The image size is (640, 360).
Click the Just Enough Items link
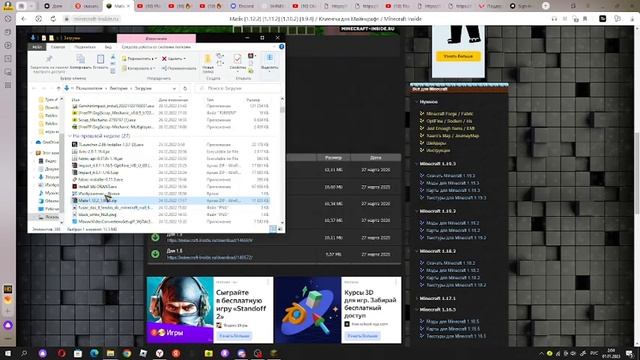(x=450, y=128)
